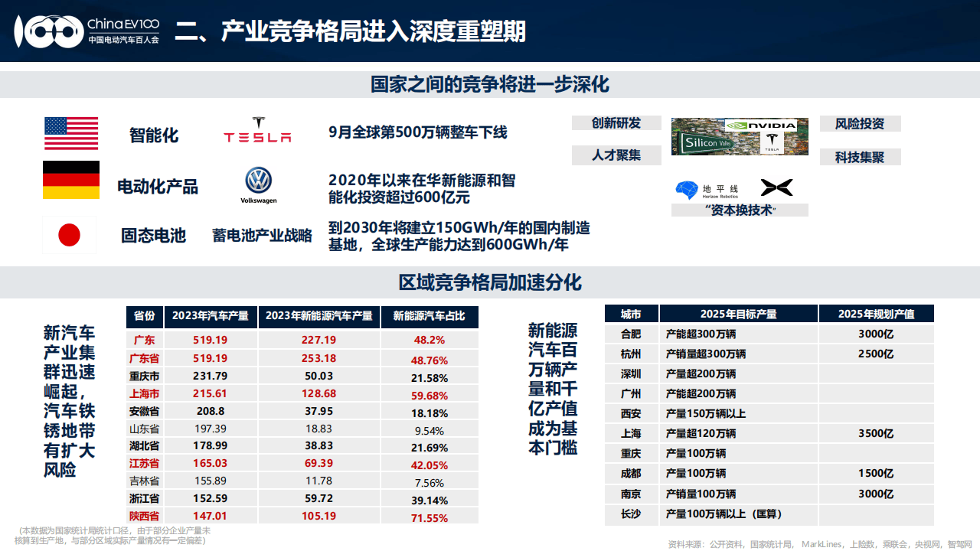Select the 西安 city cell
The image size is (980, 551).
(631, 413)
